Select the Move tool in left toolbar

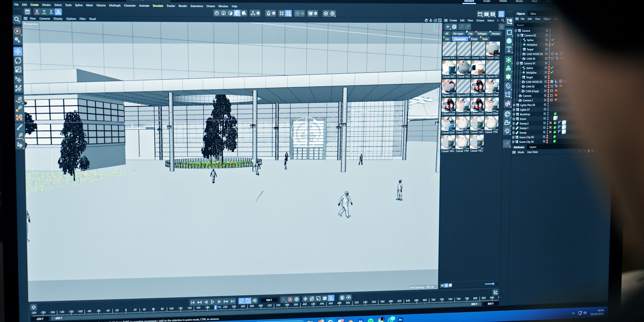[18, 51]
